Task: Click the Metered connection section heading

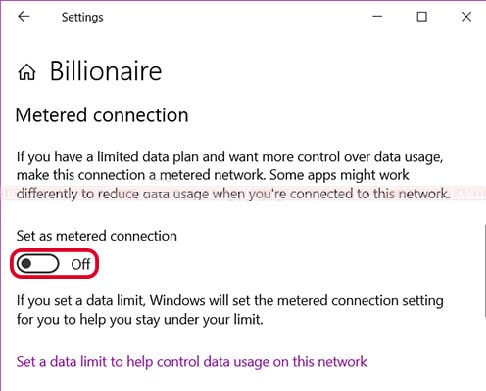Action: click(102, 115)
